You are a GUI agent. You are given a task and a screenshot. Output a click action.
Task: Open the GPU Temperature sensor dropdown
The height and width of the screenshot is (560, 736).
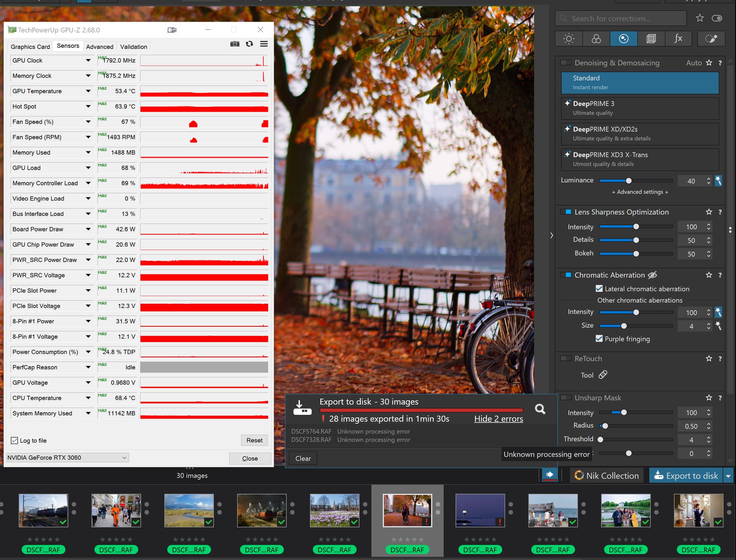point(88,91)
